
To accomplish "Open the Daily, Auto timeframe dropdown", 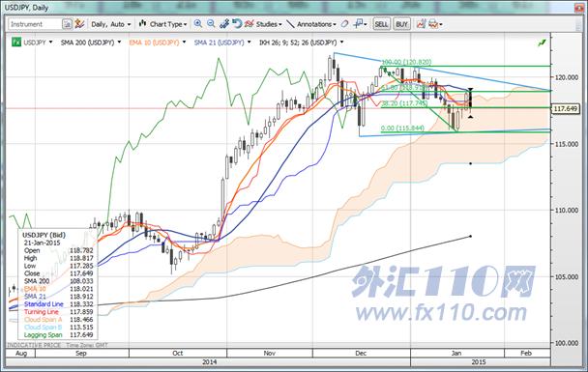I will [x=111, y=24].
